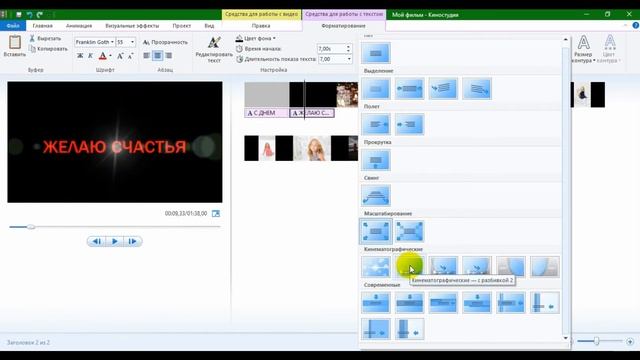Viewport: 640px width, 360px height.
Task: Open the Размер контура dropdown
Action: (x=583, y=49)
